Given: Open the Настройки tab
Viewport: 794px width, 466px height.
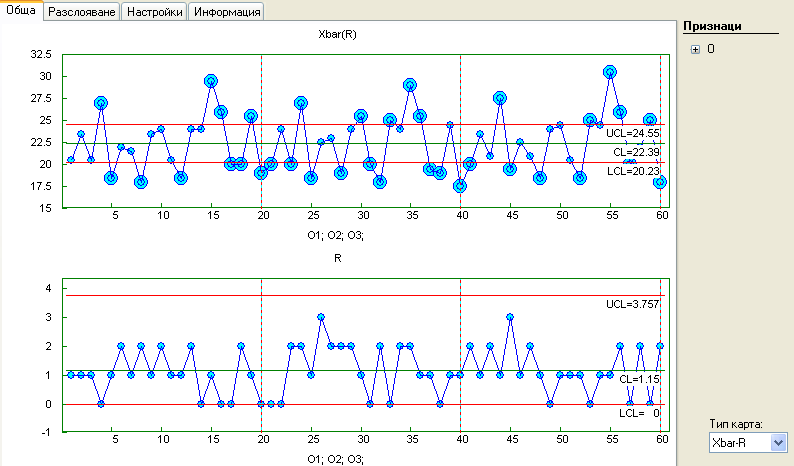Looking at the screenshot, I should [155, 12].
